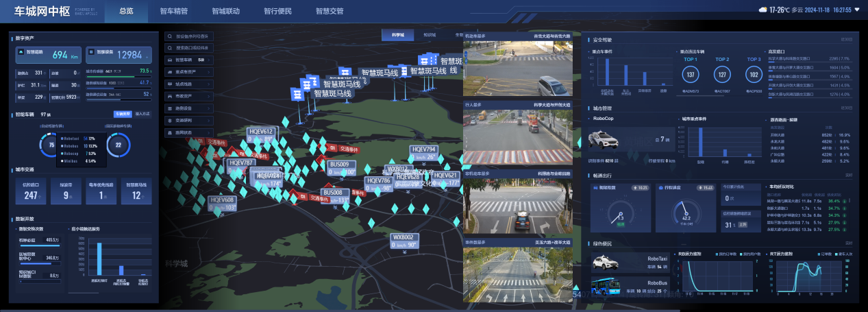Click the HQEV794 vehicle marker on map

pos(423,149)
